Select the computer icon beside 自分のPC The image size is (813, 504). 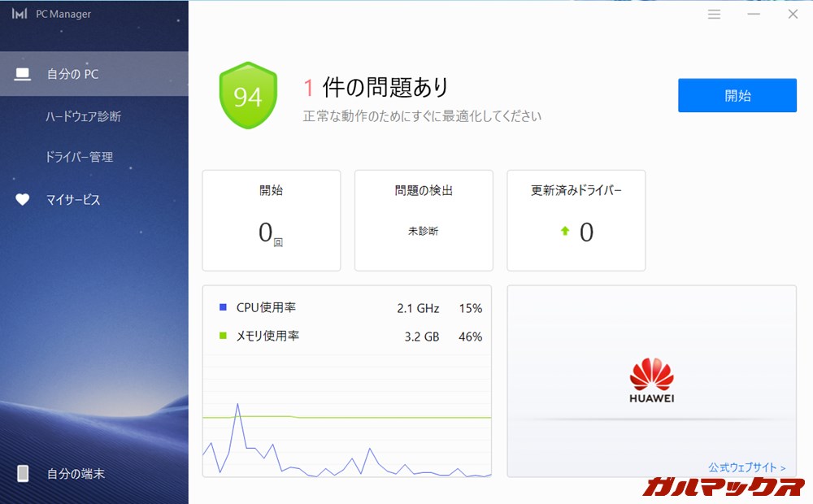(22, 73)
